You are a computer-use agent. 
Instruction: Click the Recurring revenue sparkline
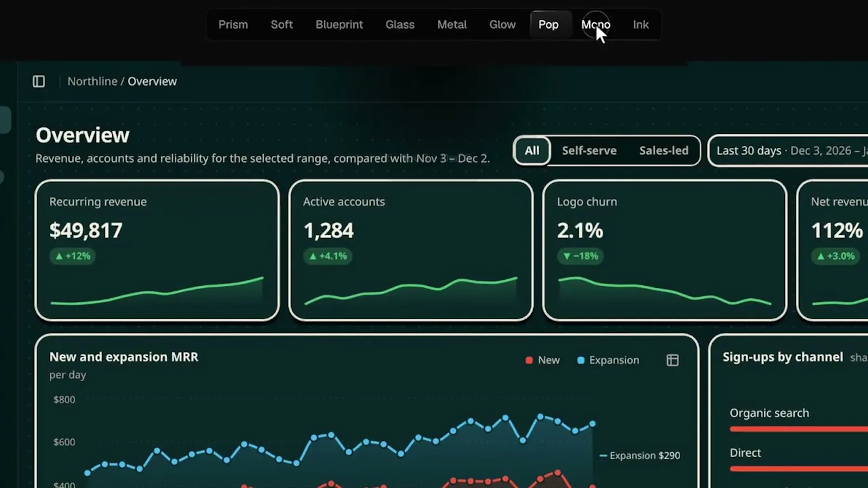[x=157, y=292]
